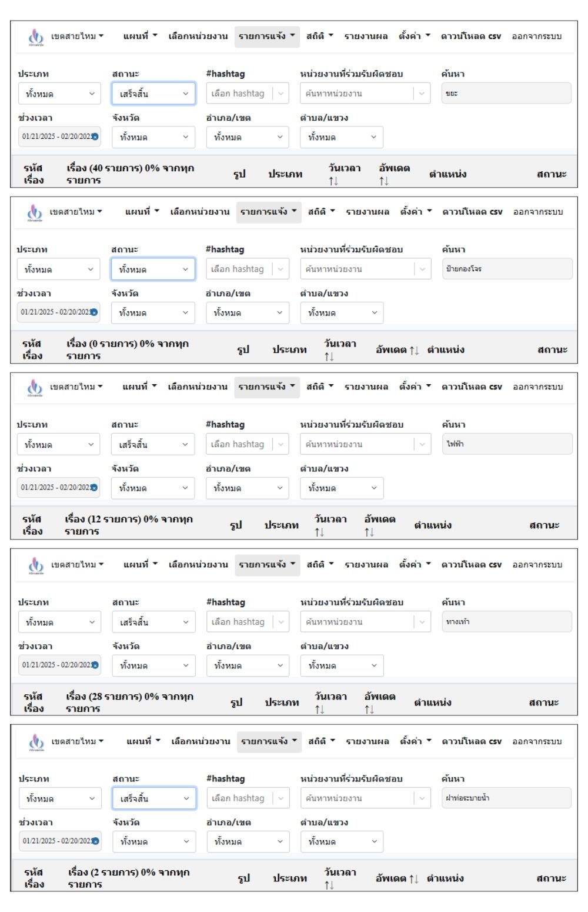Open จังหวัด dropdown in the ฝาท่อระบายน้ำ panel
Viewport: 588px width, 912px height.
[154, 841]
